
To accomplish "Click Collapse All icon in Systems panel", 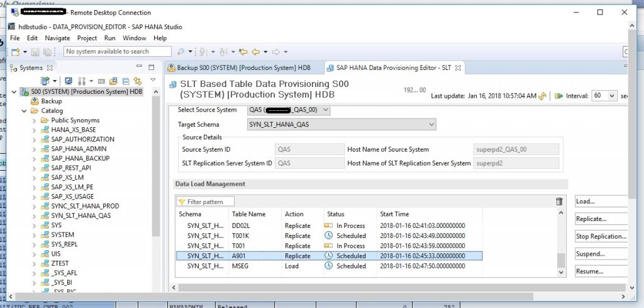I will (x=126, y=81).
